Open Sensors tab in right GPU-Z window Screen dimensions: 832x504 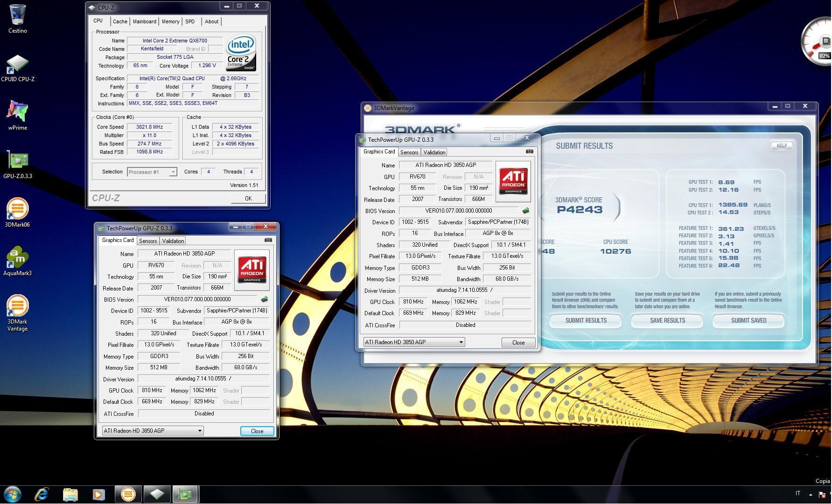tap(409, 152)
